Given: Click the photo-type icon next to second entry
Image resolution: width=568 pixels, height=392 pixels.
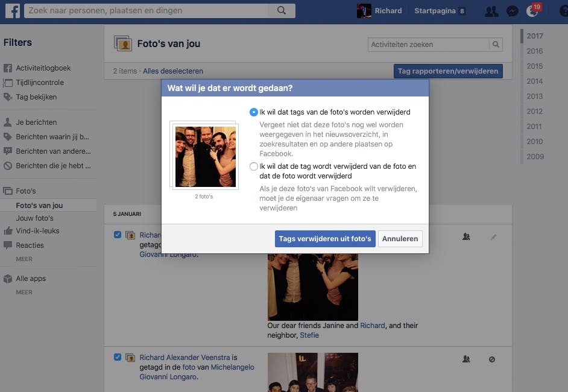Looking at the screenshot, I should (x=130, y=358).
